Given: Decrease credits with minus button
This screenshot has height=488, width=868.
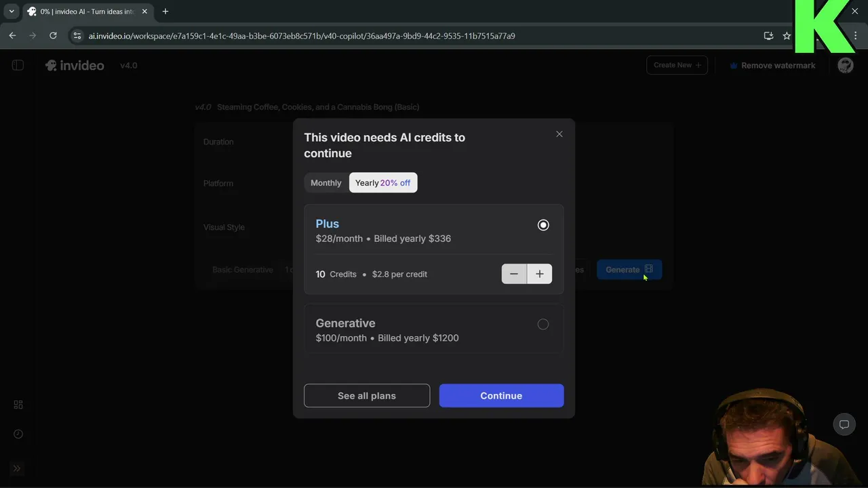Looking at the screenshot, I should pos(514,274).
